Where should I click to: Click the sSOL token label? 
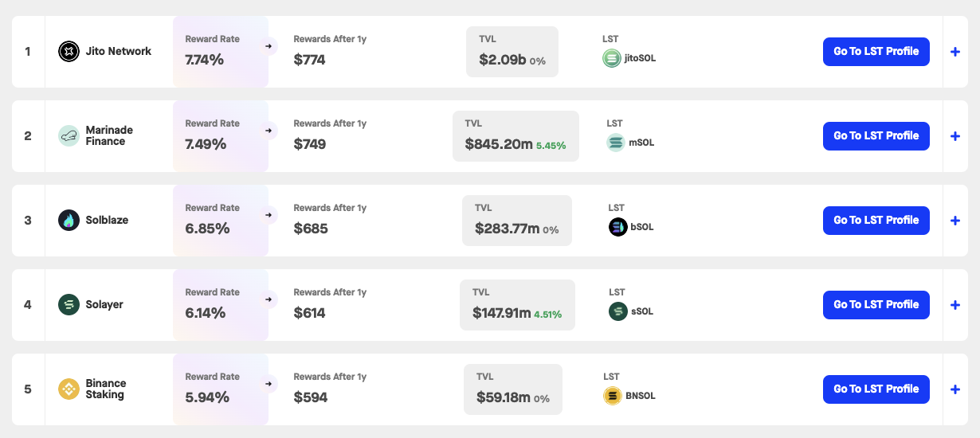pos(642,311)
